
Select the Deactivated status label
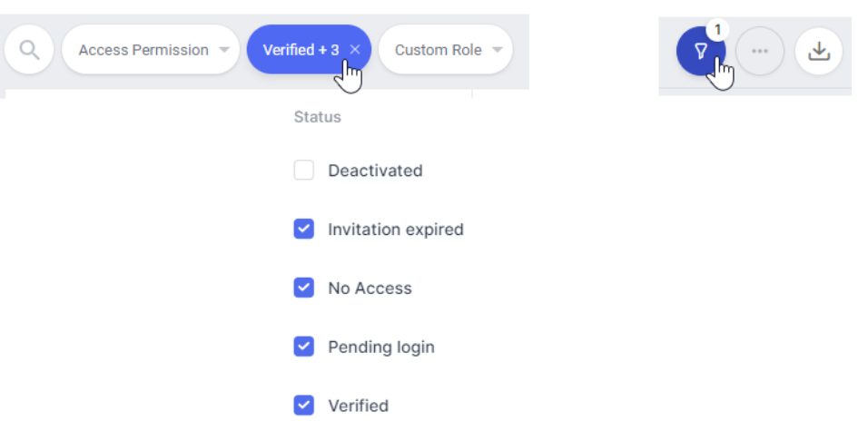coord(375,171)
